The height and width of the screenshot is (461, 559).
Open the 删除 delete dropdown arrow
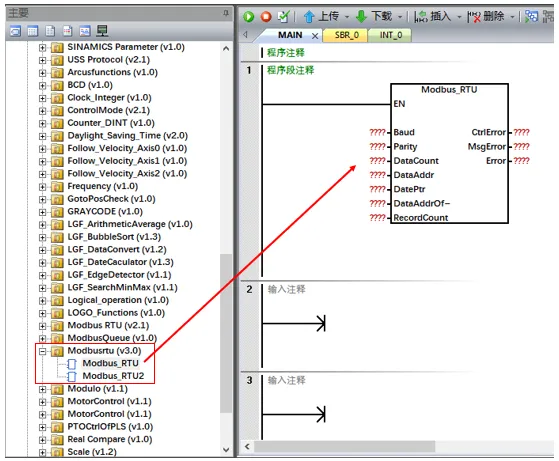pyautogui.click(x=512, y=17)
